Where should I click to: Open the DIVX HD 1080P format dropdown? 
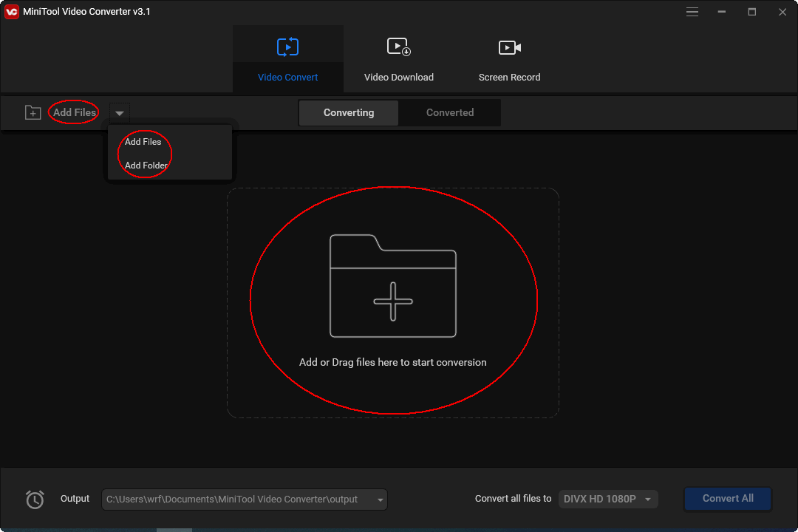coord(607,499)
